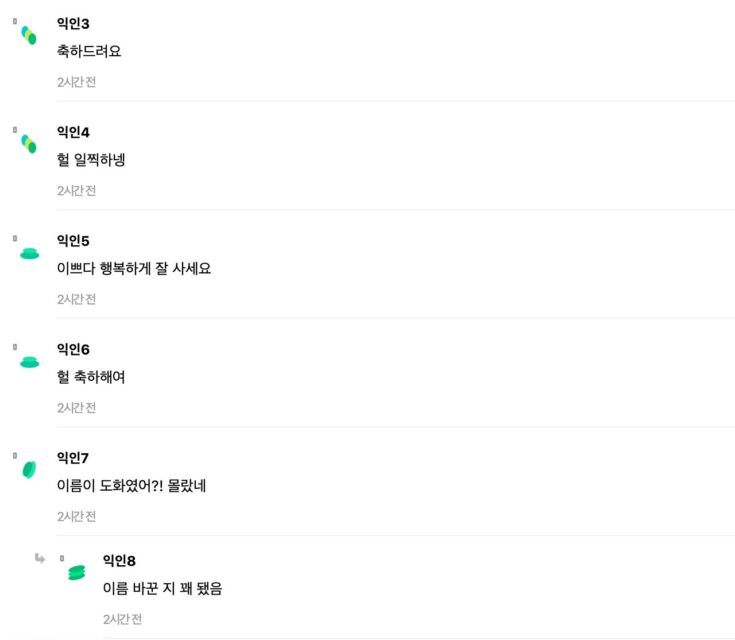
Task: Click the timestamp under "헐 축하해여"
Action: tap(76, 408)
